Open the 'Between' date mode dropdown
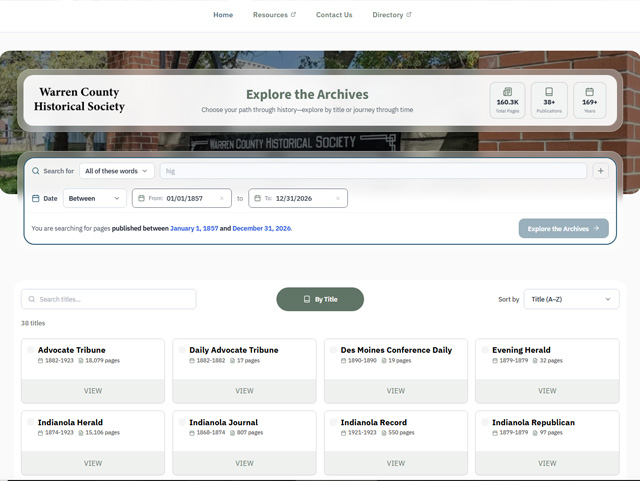 tap(95, 198)
